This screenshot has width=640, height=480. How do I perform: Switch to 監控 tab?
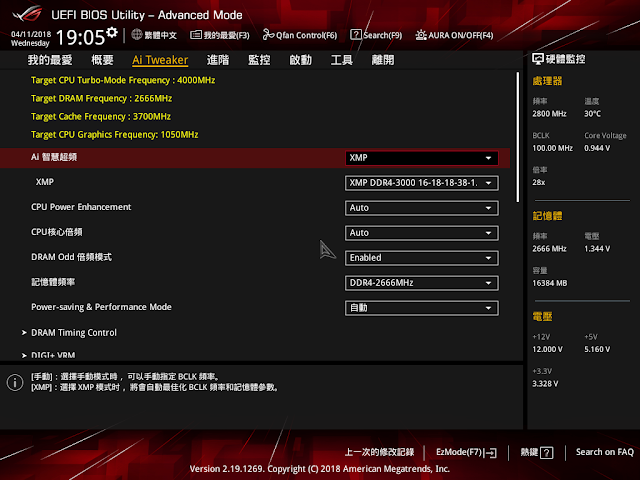[x=259, y=60]
